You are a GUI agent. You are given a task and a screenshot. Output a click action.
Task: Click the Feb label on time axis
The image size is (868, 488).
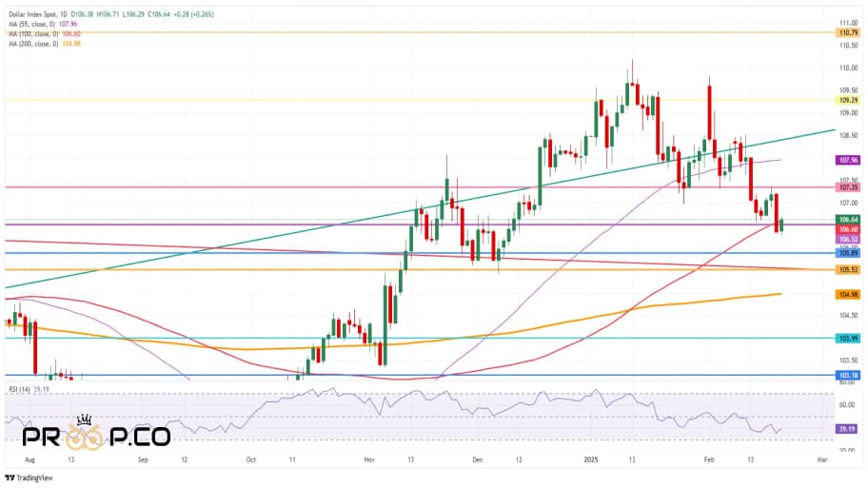point(709,459)
